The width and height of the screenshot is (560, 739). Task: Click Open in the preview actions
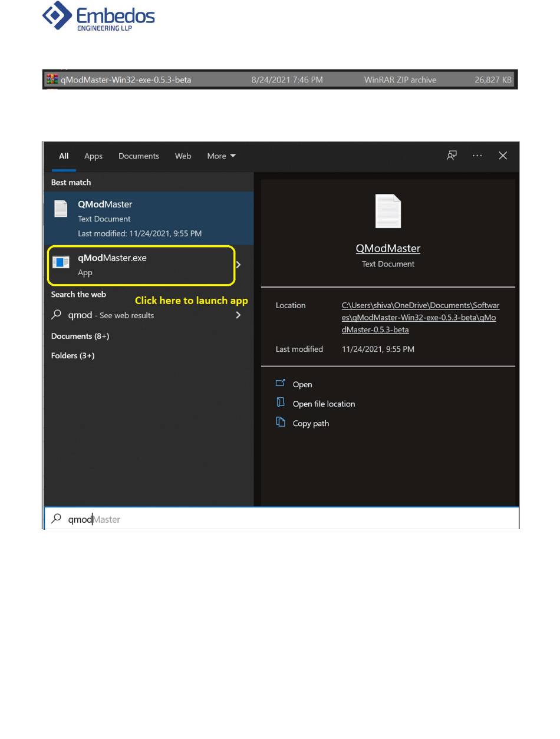click(x=302, y=384)
